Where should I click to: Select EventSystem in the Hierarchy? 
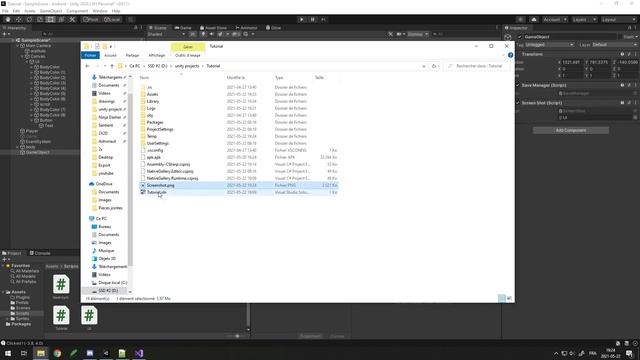click(38, 142)
